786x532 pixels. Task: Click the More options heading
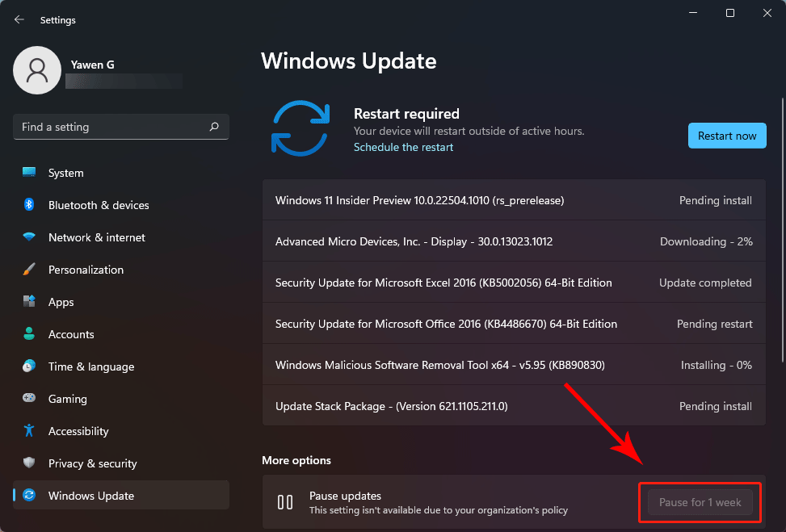point(296,460)
